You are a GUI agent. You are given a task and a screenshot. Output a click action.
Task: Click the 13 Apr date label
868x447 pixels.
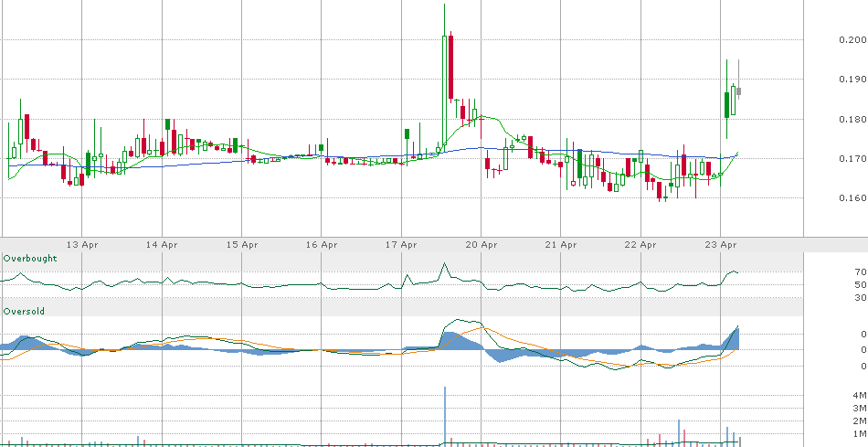click(82, 244)
